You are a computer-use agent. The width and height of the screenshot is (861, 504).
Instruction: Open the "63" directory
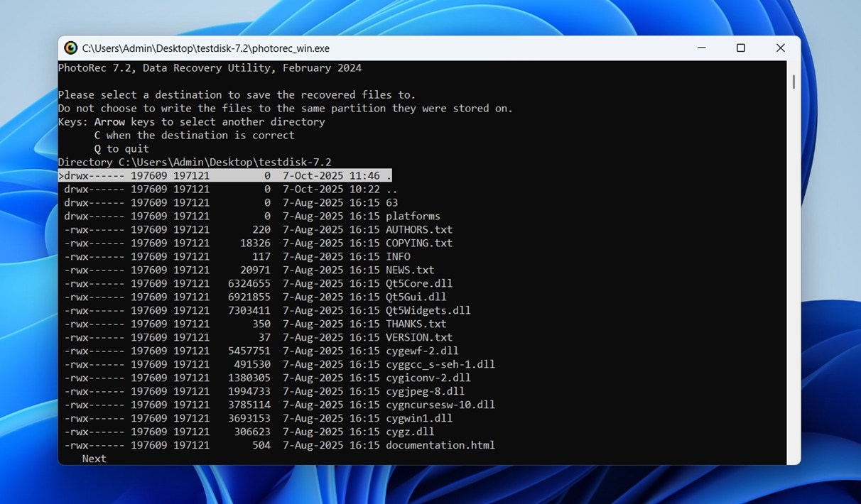coord(393,202)
